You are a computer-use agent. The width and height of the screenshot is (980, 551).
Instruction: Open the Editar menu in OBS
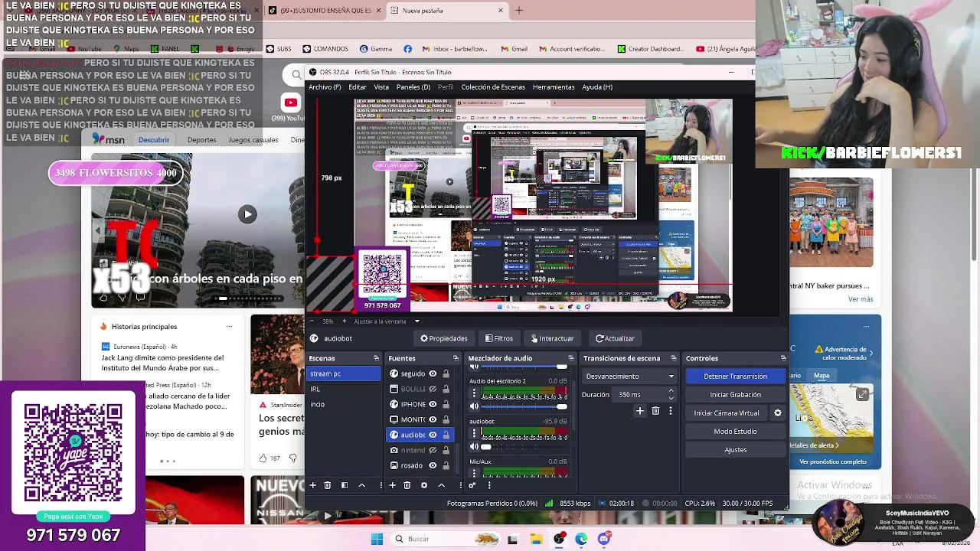pyautogui.click(x=357, y=87)
